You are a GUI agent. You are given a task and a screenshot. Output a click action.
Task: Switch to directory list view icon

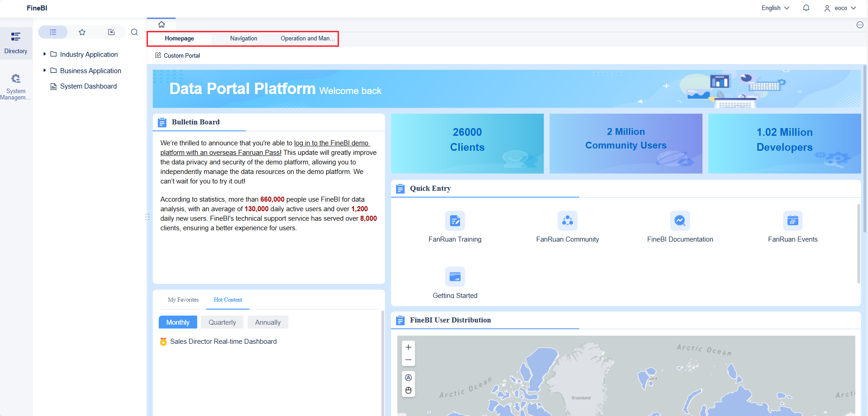coord(53,32)
